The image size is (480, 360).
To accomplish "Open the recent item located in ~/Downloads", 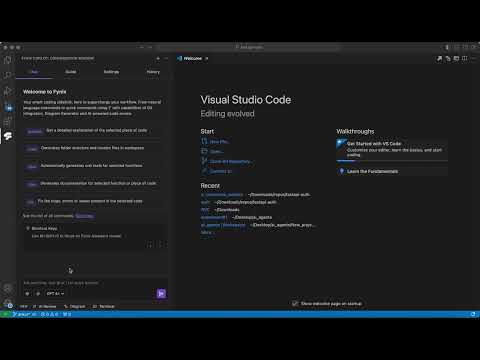I will [x=205, y=210].
